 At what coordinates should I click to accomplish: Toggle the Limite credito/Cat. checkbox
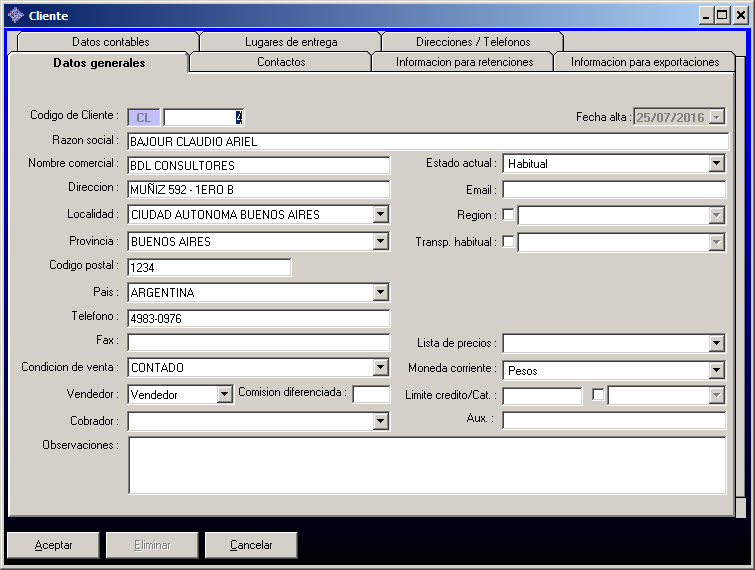point(598,395)
